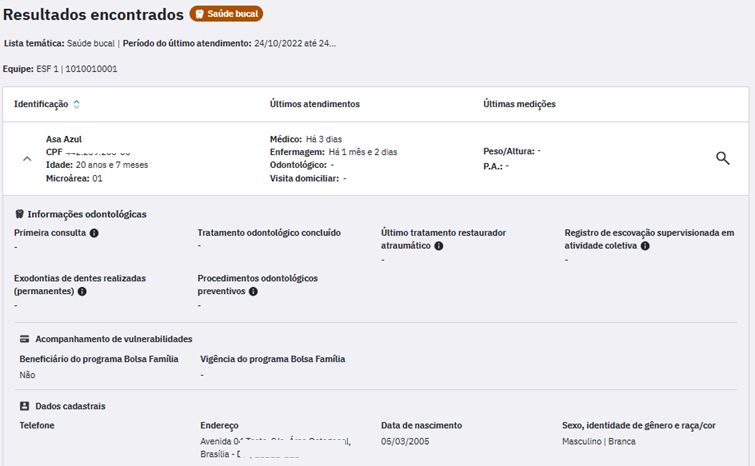Click the person icon beside Dados cadastrais
Image resolution: width=755 pixels, height=466 pixels.
pos(24,406)
